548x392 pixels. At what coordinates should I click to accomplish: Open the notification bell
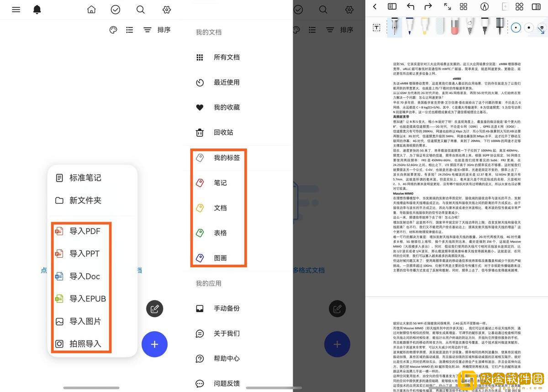click(x=37, y=10)
